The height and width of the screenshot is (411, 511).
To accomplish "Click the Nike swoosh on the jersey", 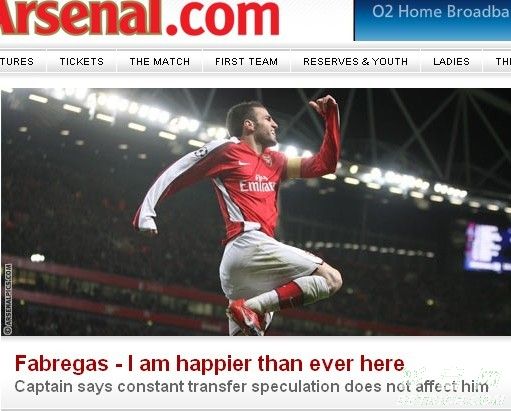I will click(x=244, y=163).
